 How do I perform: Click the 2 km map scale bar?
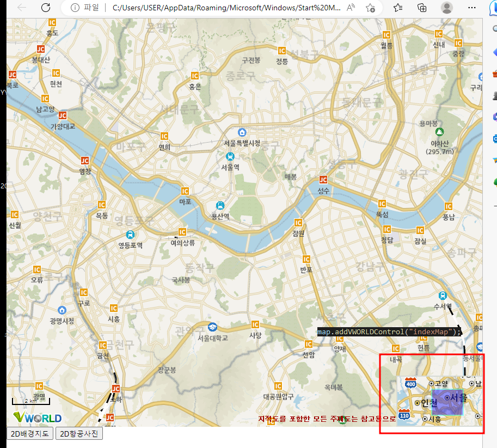30,401
